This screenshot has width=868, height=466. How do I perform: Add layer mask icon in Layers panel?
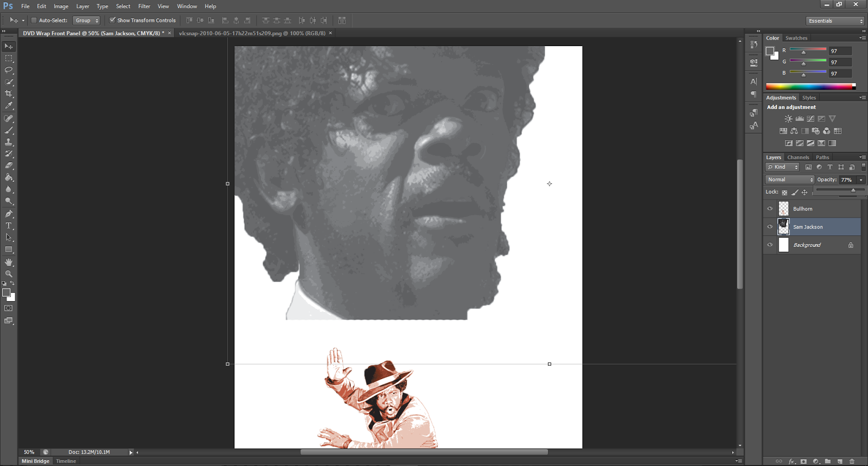pos(803,461)
